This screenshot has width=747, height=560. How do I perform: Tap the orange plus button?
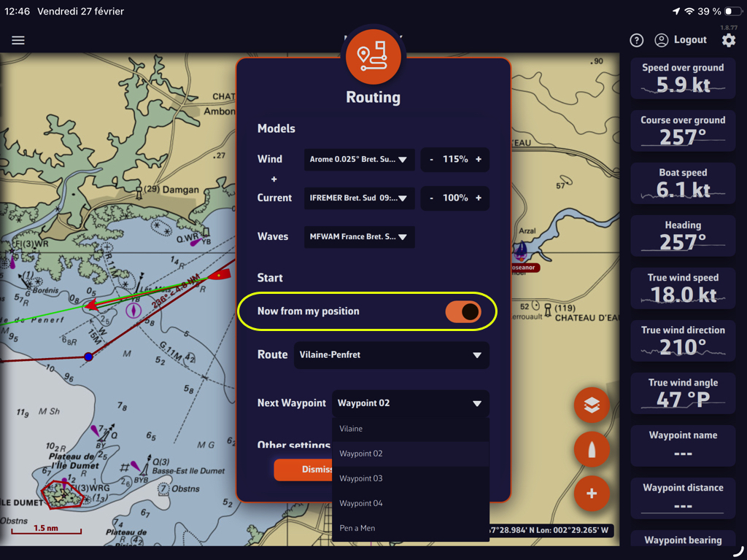pyautogui.click(x=592, y=494)
